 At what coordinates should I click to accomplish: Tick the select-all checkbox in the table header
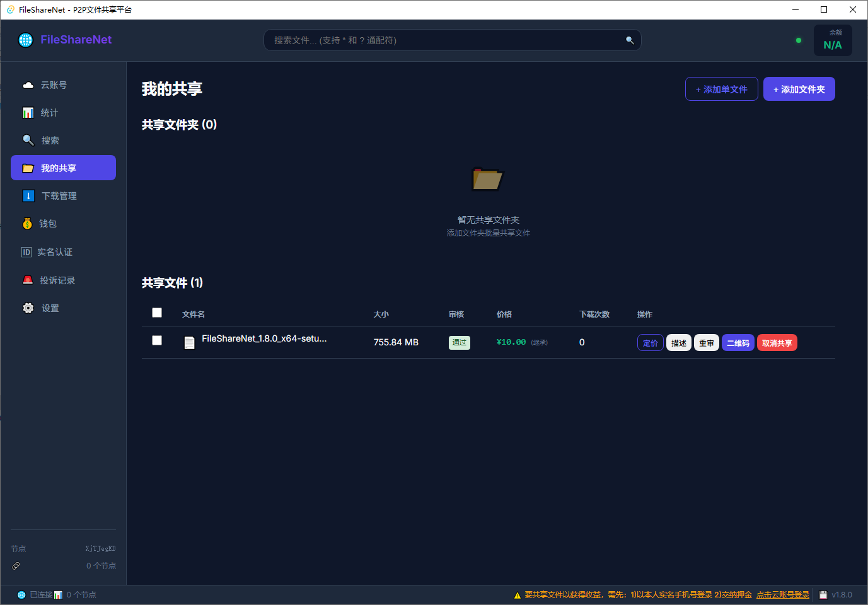tap(157, 313)
